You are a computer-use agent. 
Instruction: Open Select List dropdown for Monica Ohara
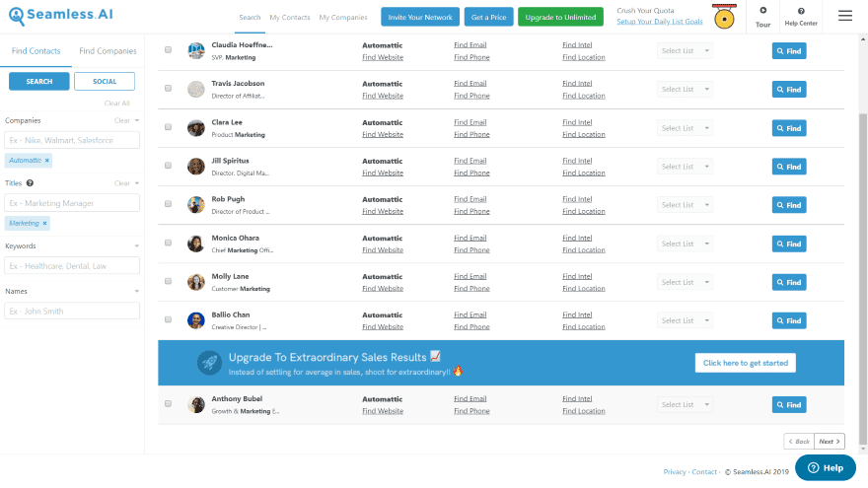685,244
